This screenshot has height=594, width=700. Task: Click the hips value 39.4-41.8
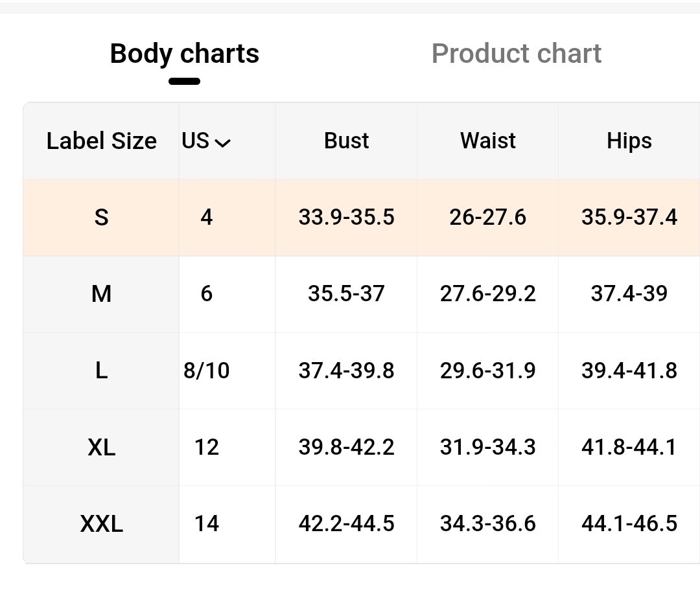click(629, 371)
